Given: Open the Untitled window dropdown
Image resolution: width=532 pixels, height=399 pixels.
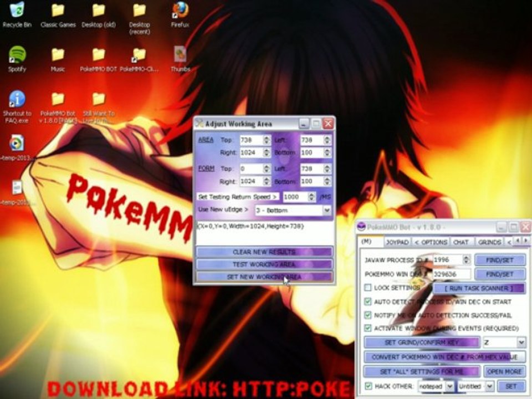Looking at the screenshot, I should 489,386.
